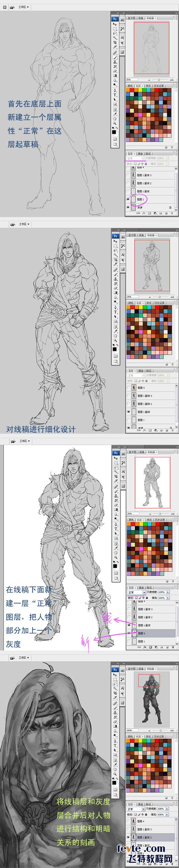The width and height of the screenshot is (179, 868).
Task: Hide 图层 5 with its eye icon
Action: (129, 633)
